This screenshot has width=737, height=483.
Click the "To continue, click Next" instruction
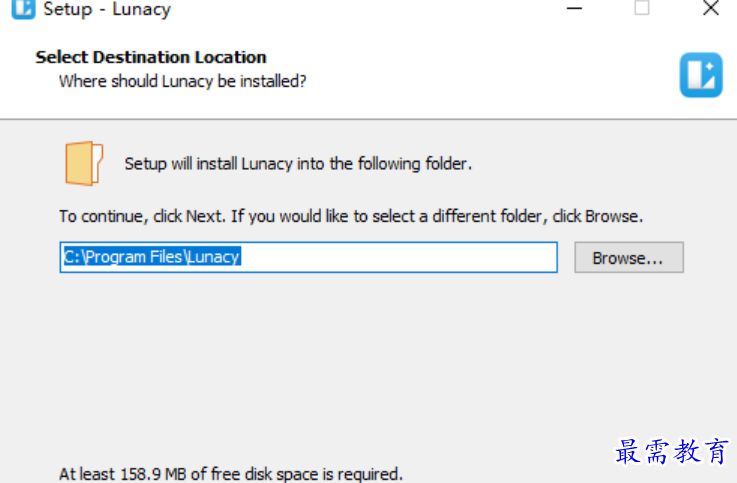351,217
